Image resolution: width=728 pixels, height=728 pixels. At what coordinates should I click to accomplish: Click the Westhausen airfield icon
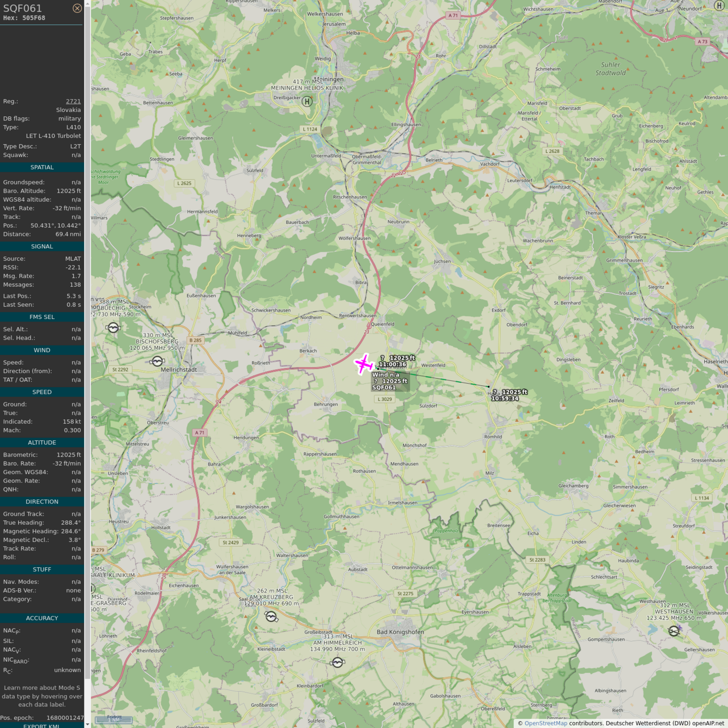tap(673, 631)
